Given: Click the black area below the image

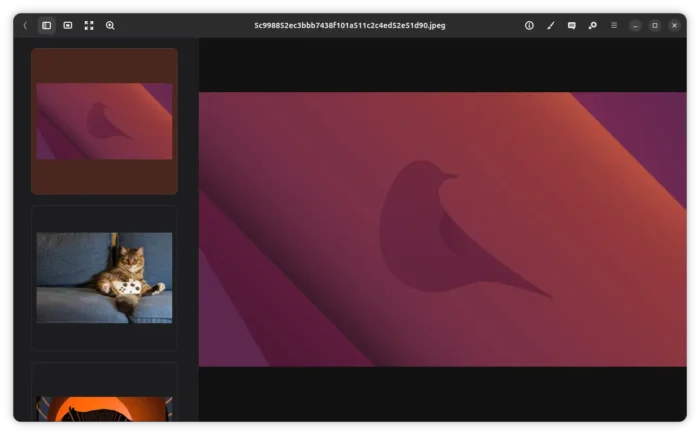Looking at the screenshot, I should point(442,393).
